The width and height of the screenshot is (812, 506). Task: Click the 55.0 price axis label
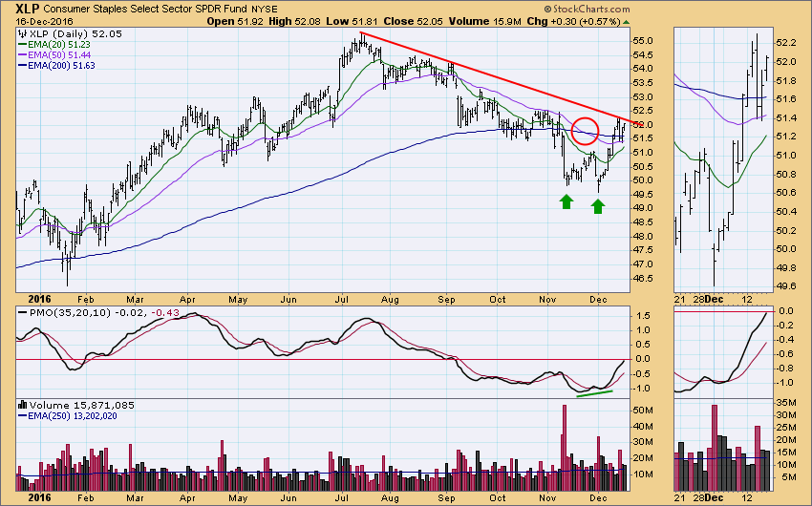[645, 41]
